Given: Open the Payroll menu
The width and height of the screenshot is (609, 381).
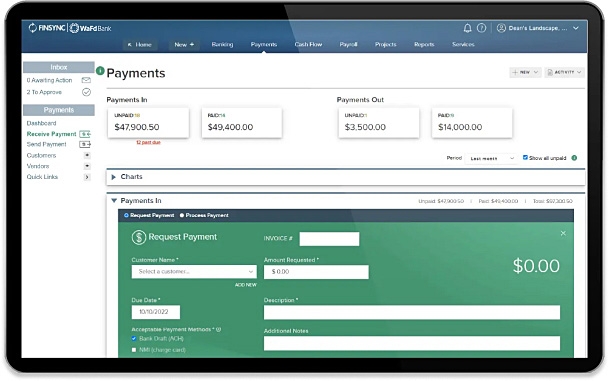Looking at the screenshot, I should (348, 45).
